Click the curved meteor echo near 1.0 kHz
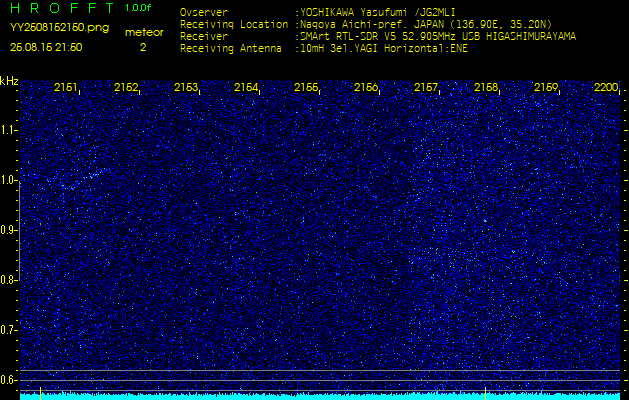629x400 pixels. [x=86, y=177]
